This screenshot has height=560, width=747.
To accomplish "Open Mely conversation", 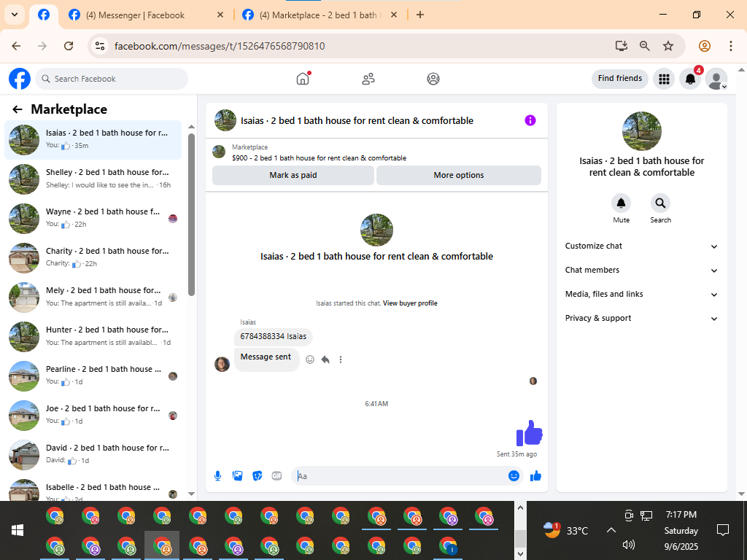I will click(x=93, y=297).
